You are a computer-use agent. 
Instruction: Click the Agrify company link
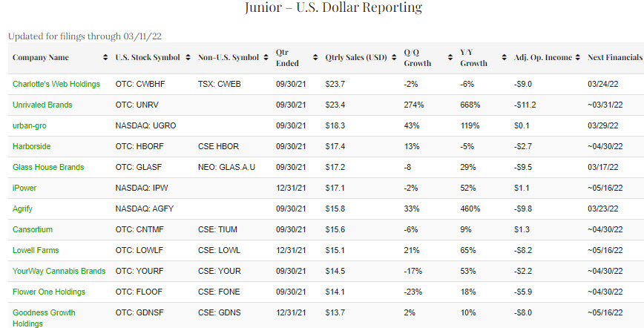(x=24, y=209)
